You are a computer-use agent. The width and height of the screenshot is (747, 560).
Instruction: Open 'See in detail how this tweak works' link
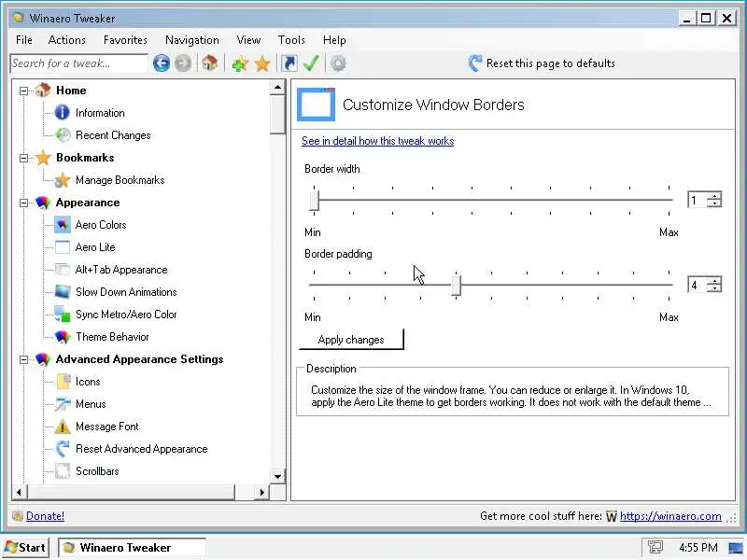point(378,141)
